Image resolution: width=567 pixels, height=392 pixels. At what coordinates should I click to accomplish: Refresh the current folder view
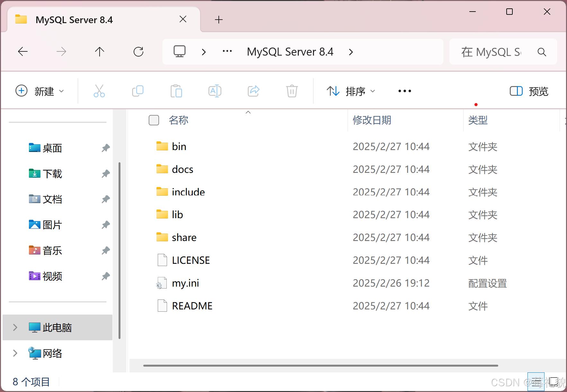click(x=138, y=51)
